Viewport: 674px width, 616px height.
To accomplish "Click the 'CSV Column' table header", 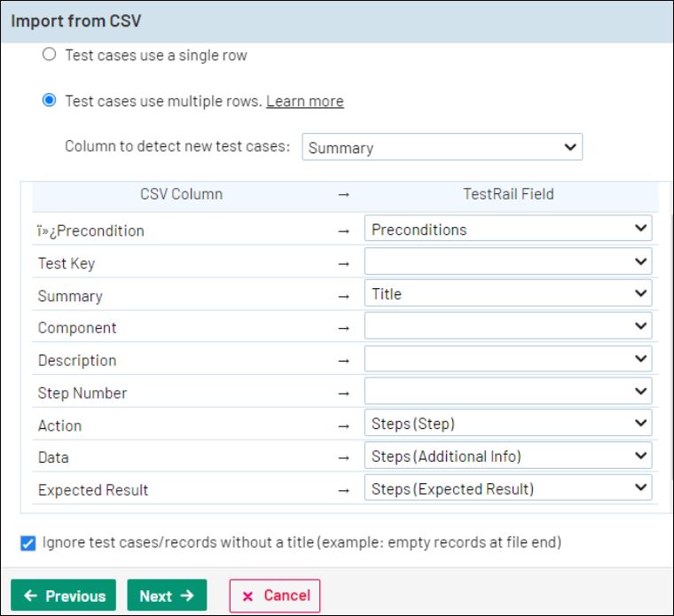I will click(x=181, y=194).
